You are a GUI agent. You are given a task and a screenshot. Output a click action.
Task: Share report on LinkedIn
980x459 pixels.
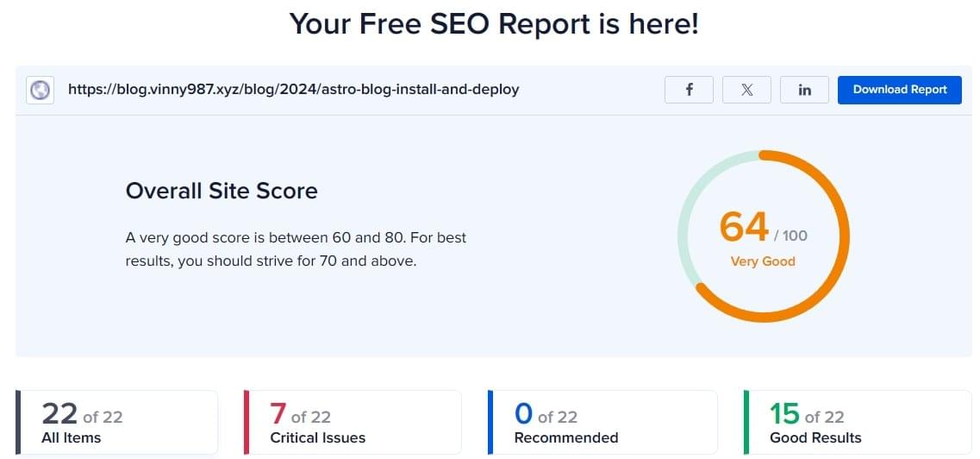[804, 90]
